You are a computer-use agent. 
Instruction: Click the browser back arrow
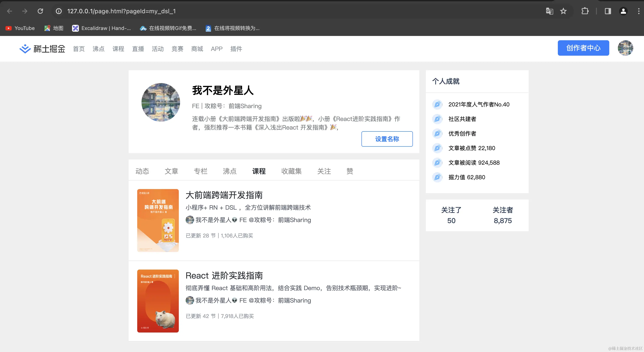tap(9, 11)
